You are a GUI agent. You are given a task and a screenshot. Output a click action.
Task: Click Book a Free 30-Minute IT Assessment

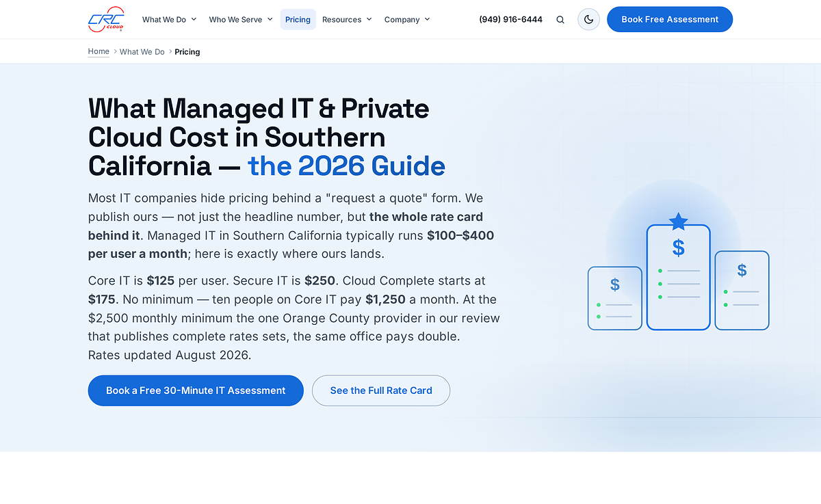pyautogui.click(x=196, y=390)
